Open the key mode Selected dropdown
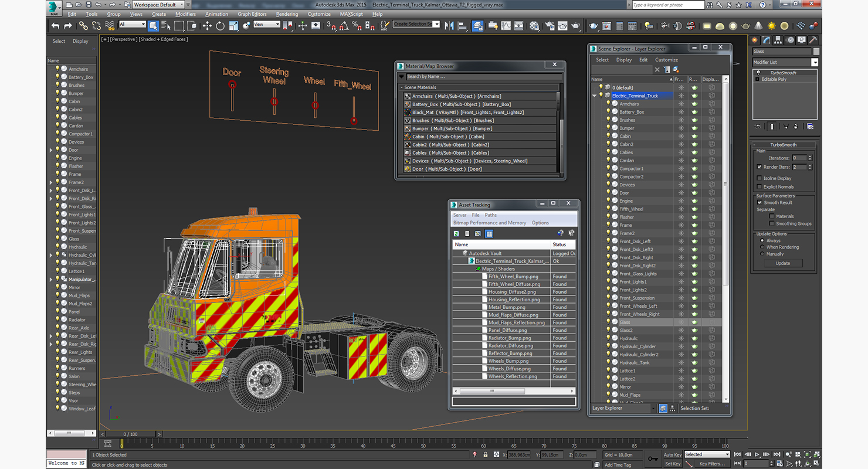 (x=707, y=454)
